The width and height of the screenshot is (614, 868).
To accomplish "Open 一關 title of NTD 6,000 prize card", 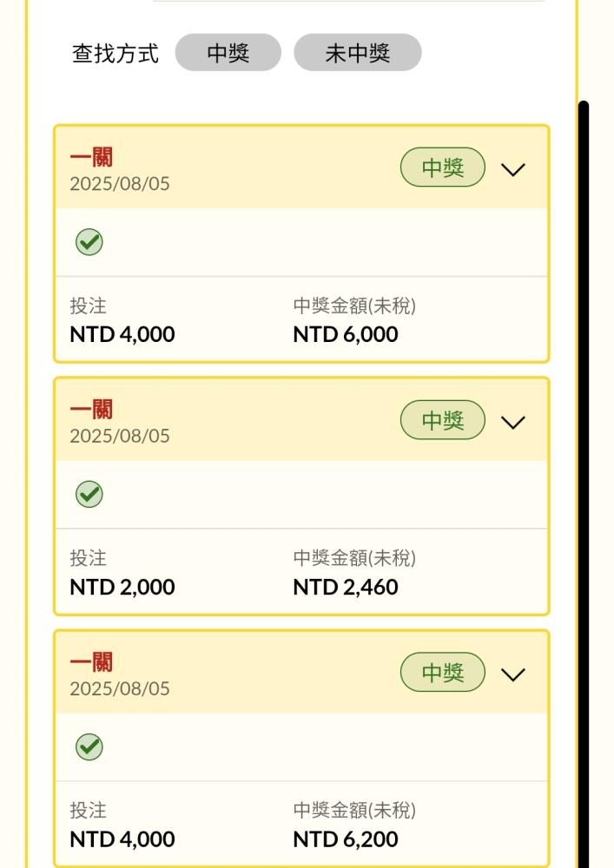I will tap(91, 157).
